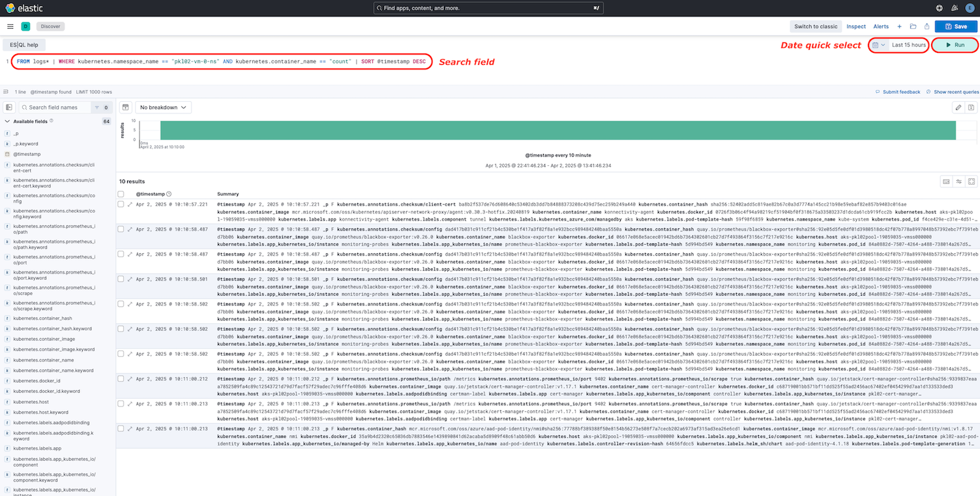Image resolution: width=980 pixels, height=496 pixels.
Task: Check the first Apr 2 result row
Action: (121, 203)
